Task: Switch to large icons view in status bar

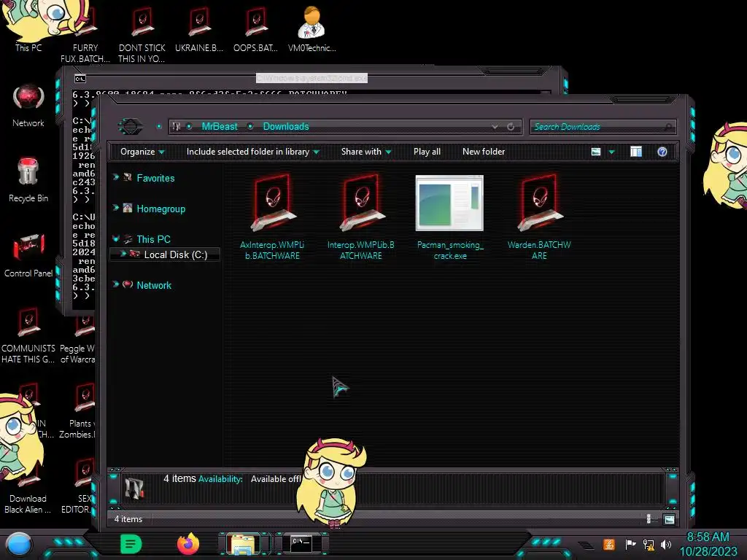Action: point(670,519)
